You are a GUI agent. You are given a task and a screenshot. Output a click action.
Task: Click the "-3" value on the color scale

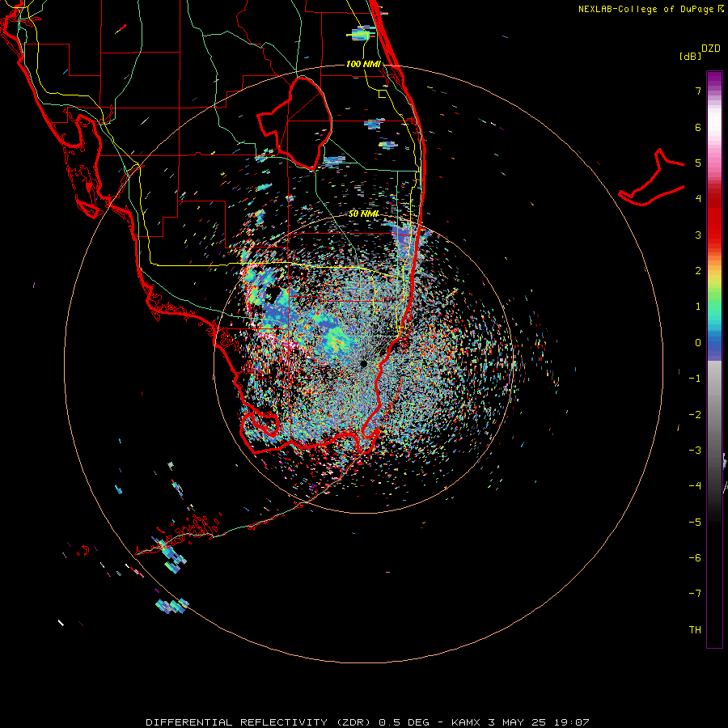click(695, 451)
